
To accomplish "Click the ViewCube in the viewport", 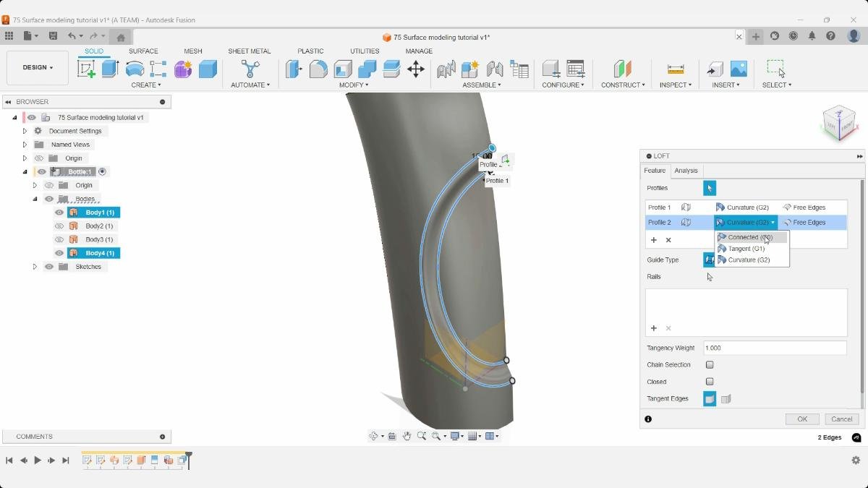I will (839, 123).
